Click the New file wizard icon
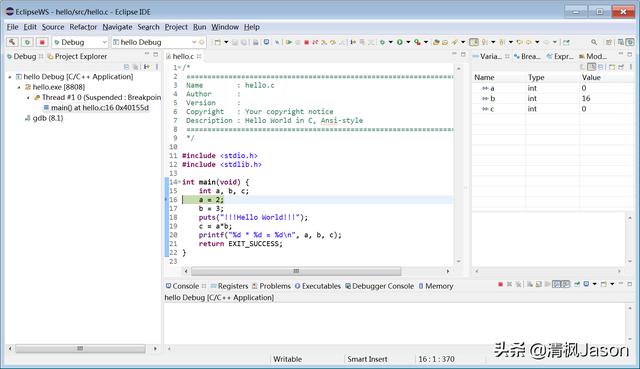This screenshot has width=640, height=369. click(x=218, y=42)
